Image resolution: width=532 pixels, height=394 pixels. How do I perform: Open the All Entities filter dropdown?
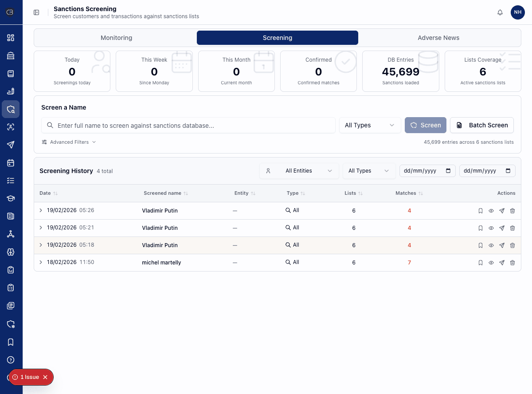click(299, 171)
